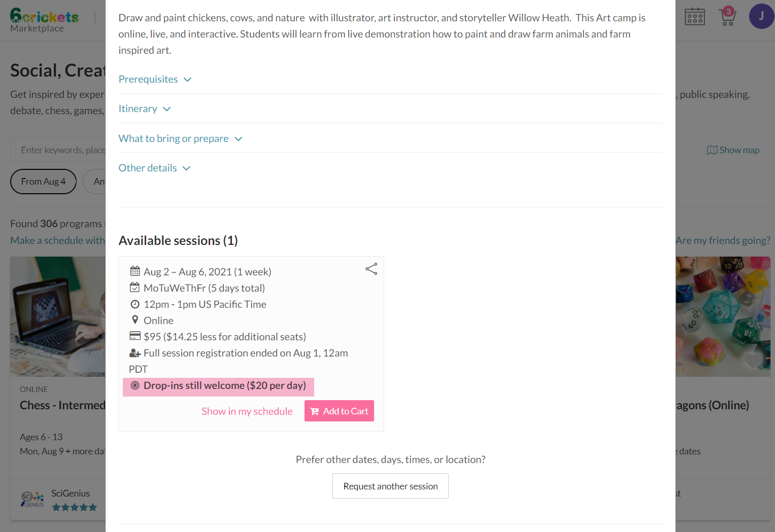Toggle the From Aug 4 date filter
This screenshot has width=775, height=532.
[43, 182]
